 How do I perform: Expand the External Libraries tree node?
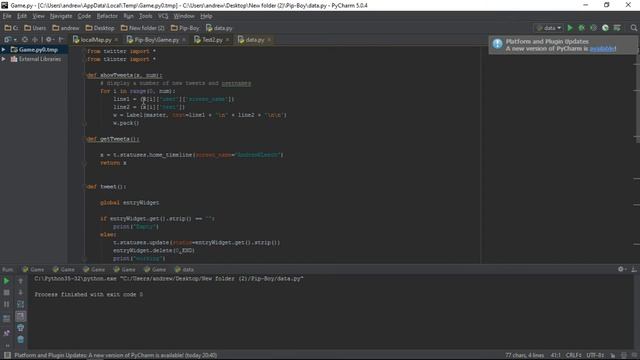(4, 59)
